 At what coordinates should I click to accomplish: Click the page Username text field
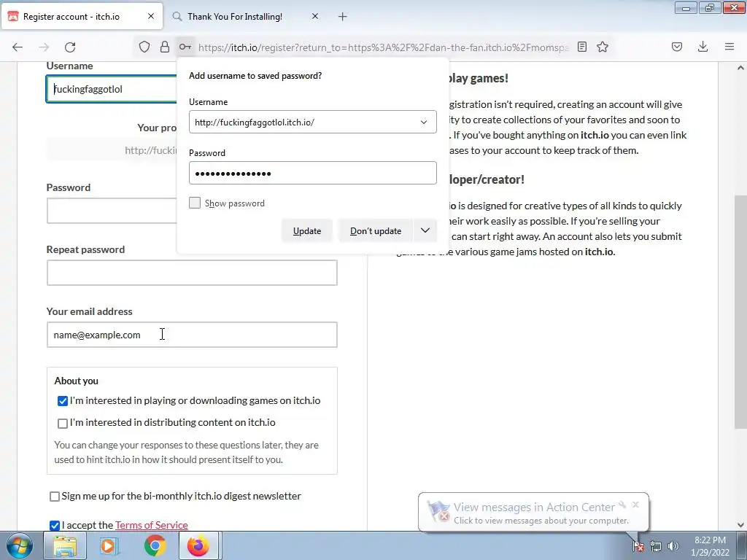click(112, 89)
